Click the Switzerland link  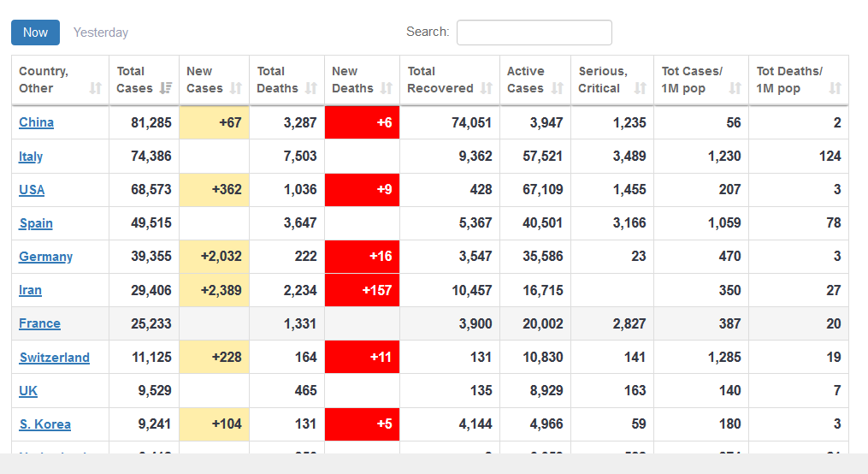pos(54,358)
